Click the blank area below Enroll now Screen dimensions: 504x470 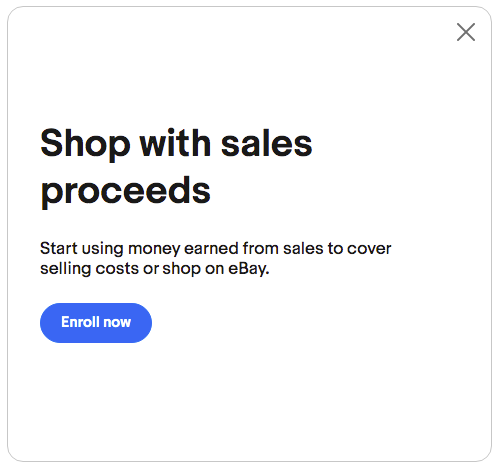coord(249,400)
